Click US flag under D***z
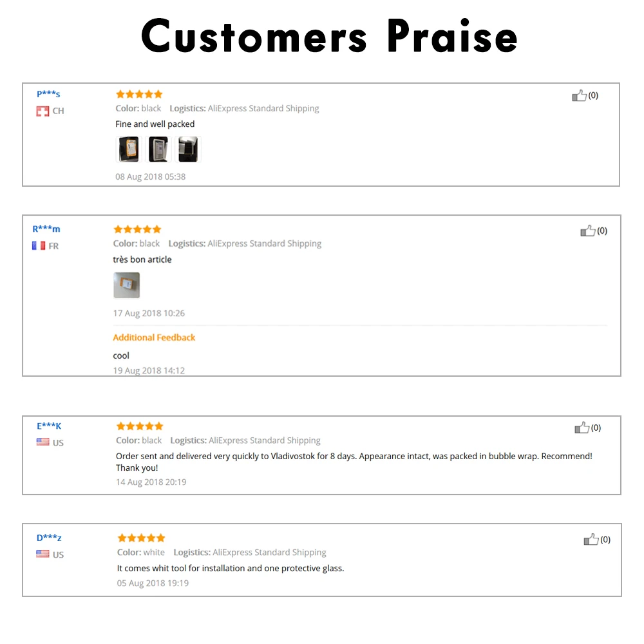This screenshot has height=644, width=644. [43, 554]
